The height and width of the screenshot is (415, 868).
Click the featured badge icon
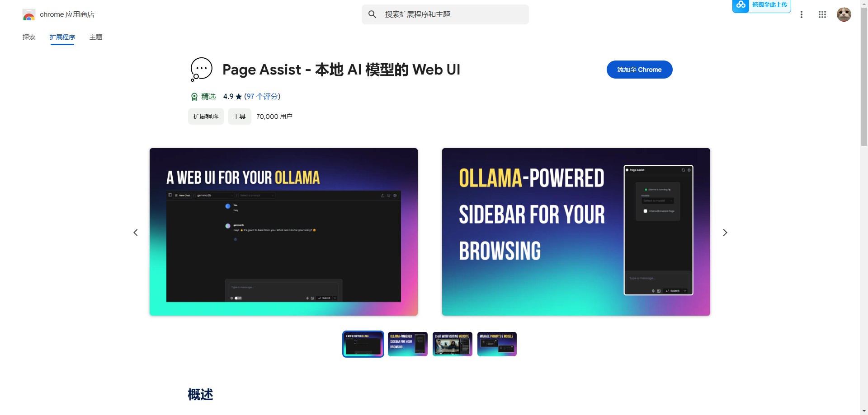pyautogui.click(x=194, y=97)
